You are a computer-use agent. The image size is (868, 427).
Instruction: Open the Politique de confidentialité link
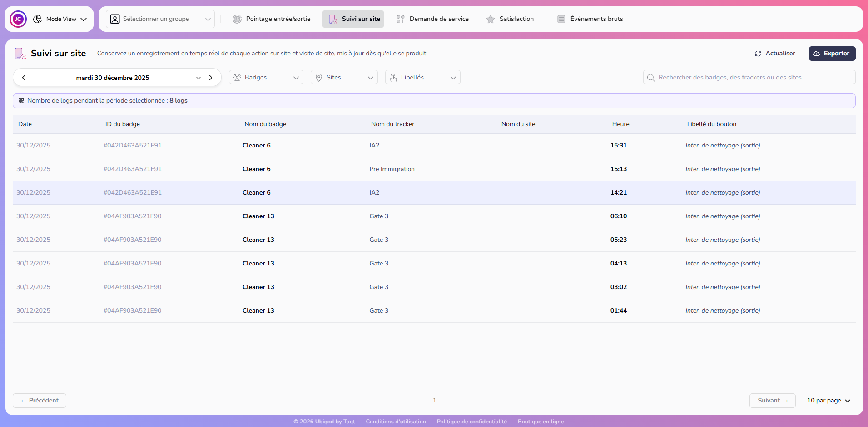pyautogui.click(x=471, y=422)
